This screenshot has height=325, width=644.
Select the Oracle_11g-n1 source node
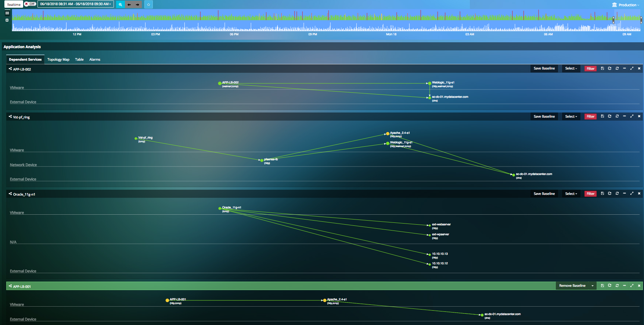click(220, 208)
